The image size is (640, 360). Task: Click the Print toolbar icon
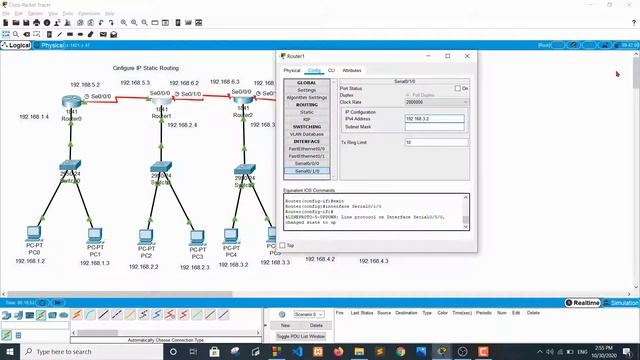point(37,23)
